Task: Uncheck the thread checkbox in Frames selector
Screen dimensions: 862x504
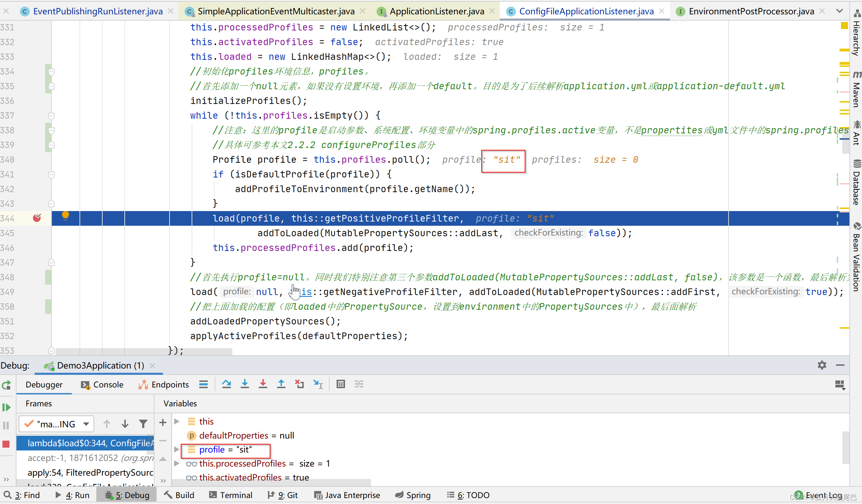Action: click(29, 424)
